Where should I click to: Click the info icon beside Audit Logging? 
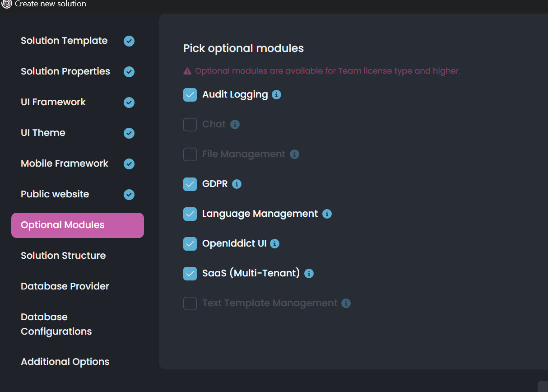pos(277,95)
